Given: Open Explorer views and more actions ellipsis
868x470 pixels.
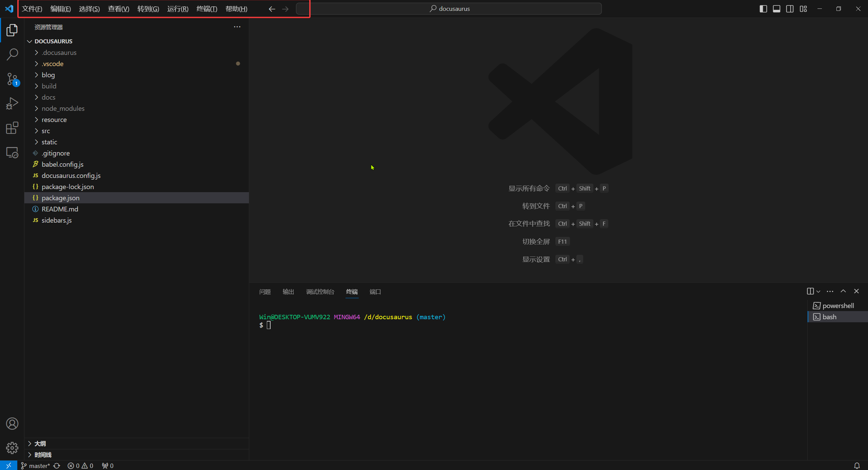Looking at the screenshot, I should (x=237, y=27).
